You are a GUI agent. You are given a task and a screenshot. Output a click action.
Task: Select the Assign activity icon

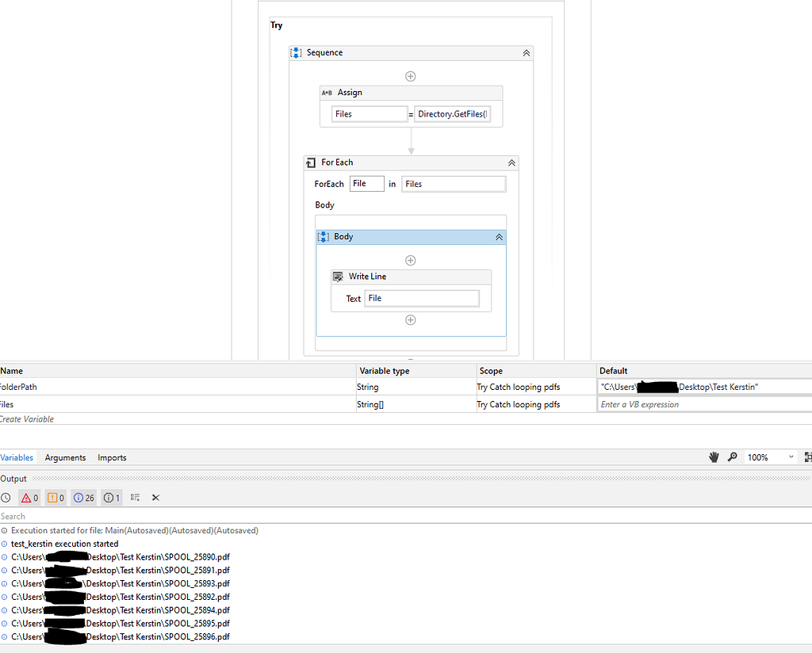[x=327, y=93]
